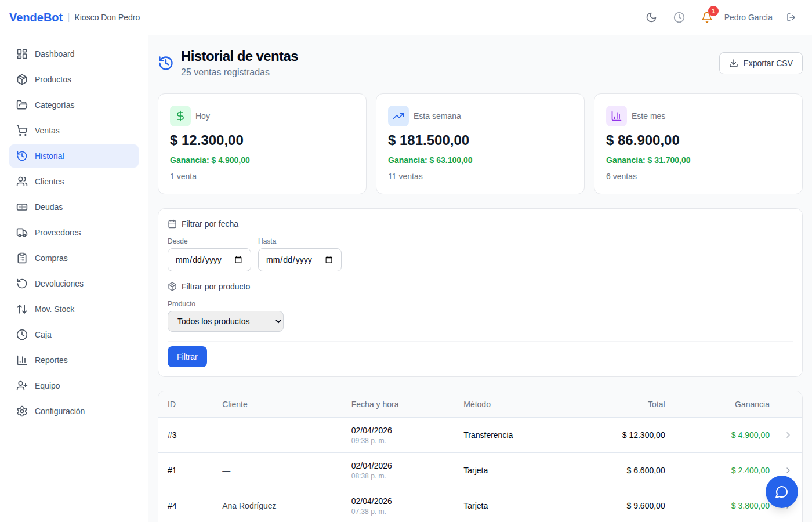Click the Filtrar button
The width and height of the screenshot is (812, 522).
[x=187, y=357]
